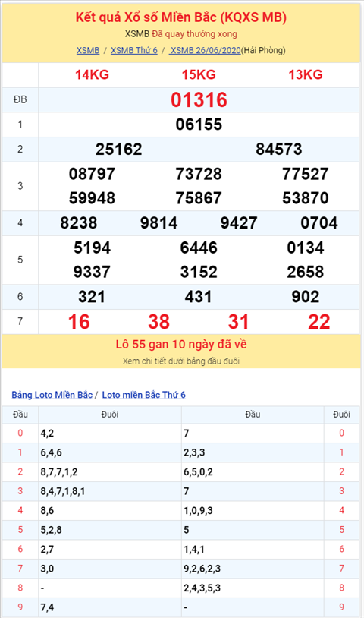Click loto tail values 8,6
The width and height of the screenshot is (364, 618).
[47, 510]
